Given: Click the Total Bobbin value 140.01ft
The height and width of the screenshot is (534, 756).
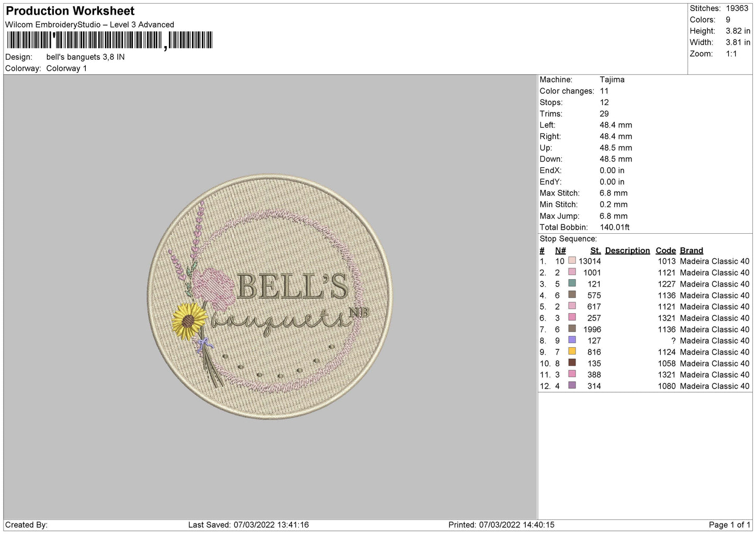Looking at the screenshot, I should [x=615, y=227].
